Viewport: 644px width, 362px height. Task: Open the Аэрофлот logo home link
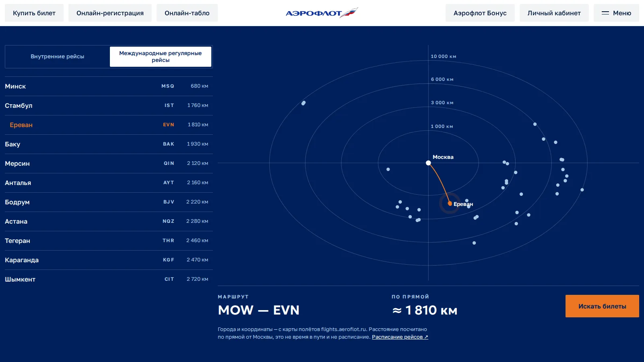pyautogui.click(x=322, y=13)
